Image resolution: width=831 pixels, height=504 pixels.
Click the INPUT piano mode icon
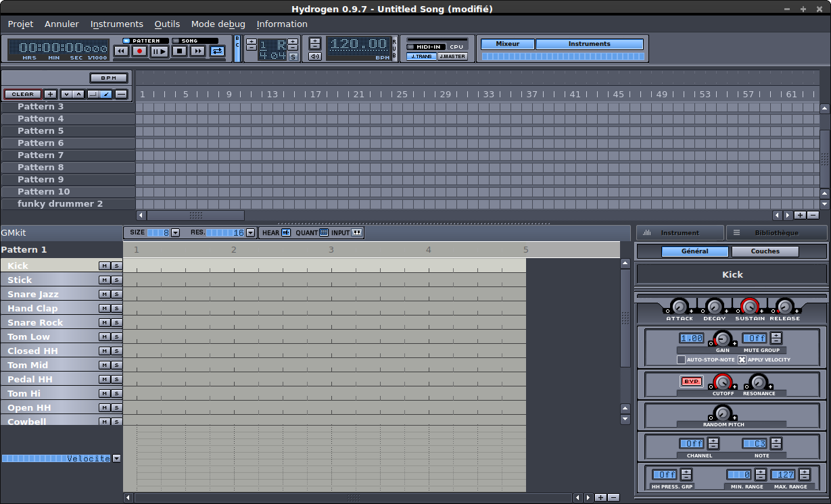click(x=357, y=232)
